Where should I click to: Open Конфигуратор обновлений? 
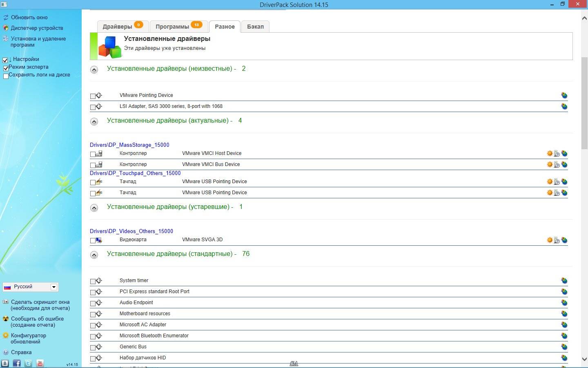[28, 339]
